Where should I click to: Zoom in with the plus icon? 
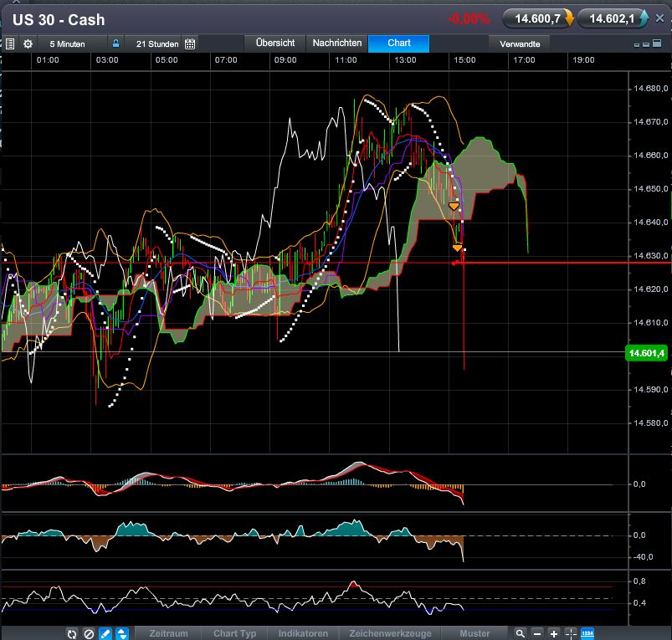[554, 633]
